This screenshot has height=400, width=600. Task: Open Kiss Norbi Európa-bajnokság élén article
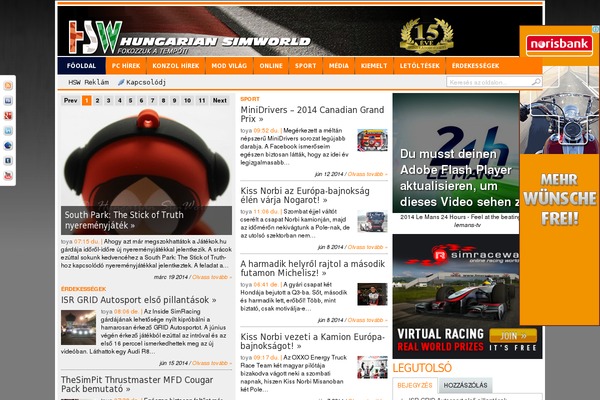point(305,195)
